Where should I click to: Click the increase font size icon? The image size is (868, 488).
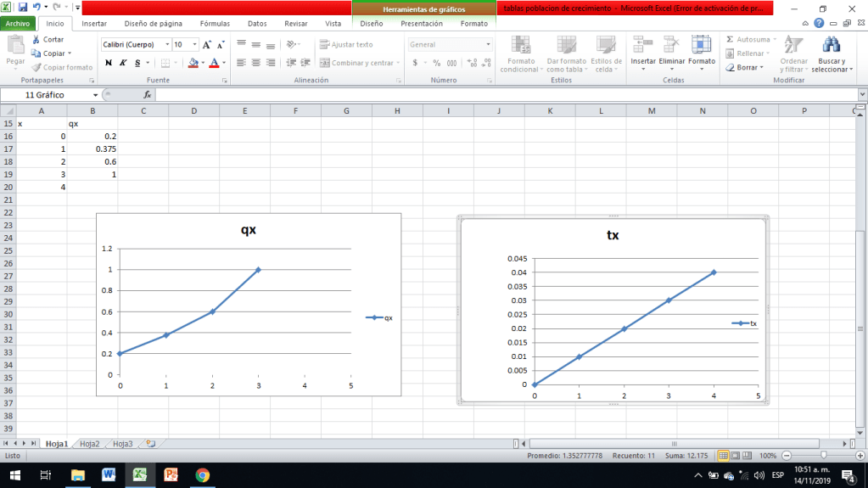coord(206,44)
